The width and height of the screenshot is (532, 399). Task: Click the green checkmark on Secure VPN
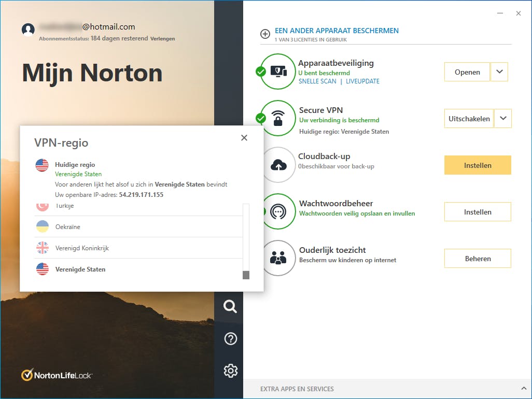click(261, 118)
